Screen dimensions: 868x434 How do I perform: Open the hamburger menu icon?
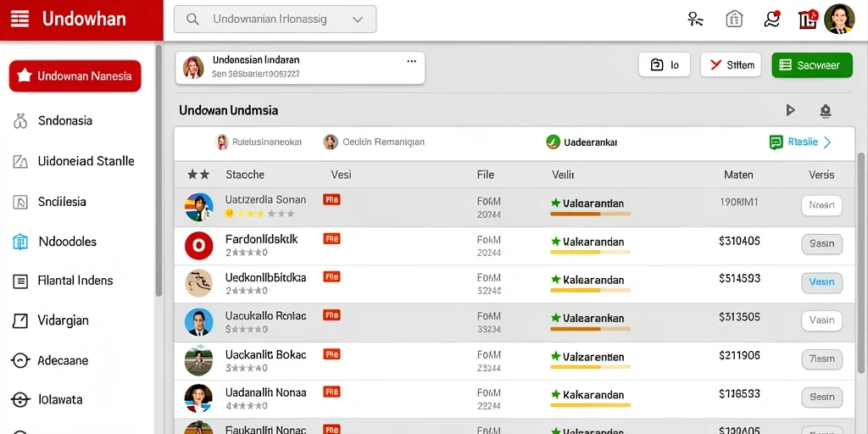(20, 19)
